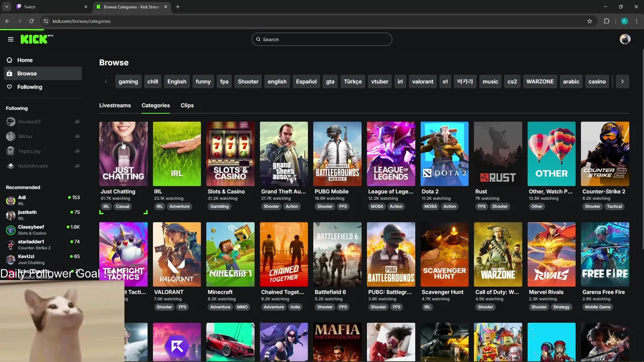Switch to the Twitch browser tab

(x=50, y=7)
